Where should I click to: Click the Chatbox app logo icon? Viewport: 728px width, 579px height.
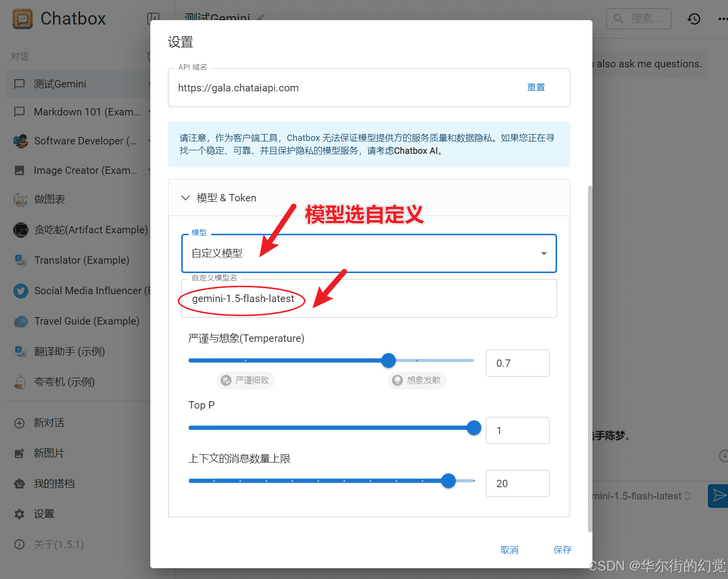coord(23,19)
